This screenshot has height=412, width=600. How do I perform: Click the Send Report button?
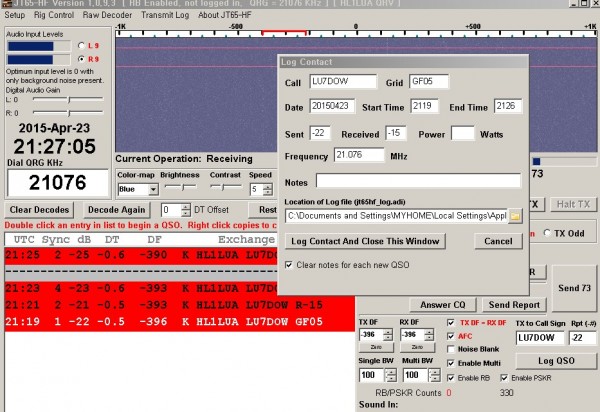(x=514, y=305)
